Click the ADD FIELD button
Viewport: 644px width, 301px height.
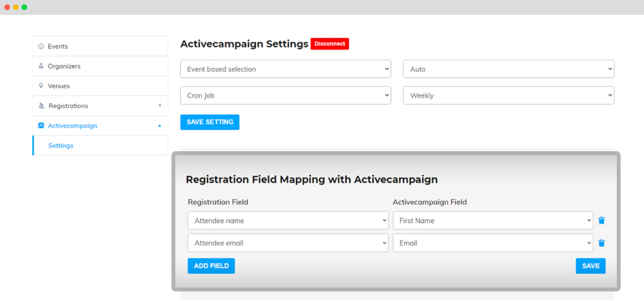tap(211, 266)
